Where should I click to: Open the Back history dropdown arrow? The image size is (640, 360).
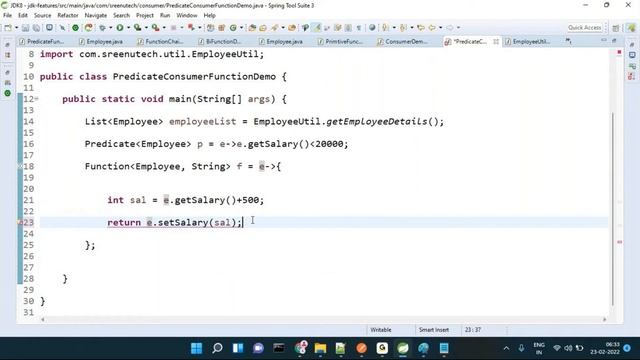coord(440,28)
